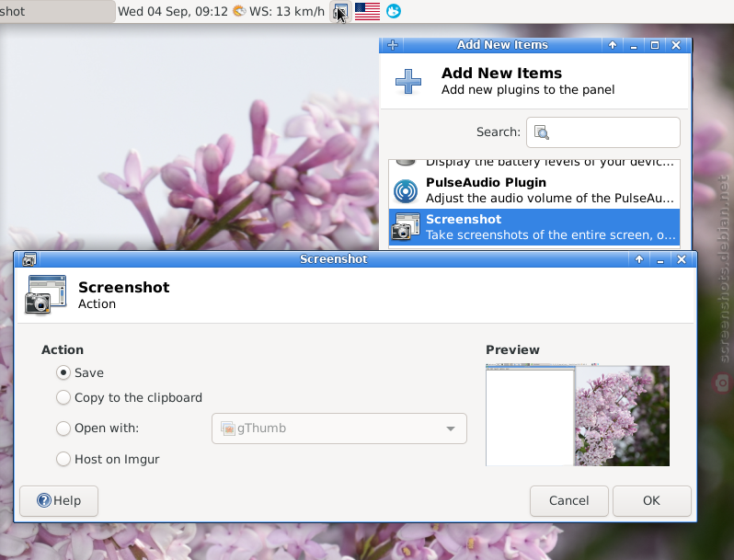Click the WS: 13 km/h weather text
The width and height of the screenshot is (734, 560).
click(x=287, y=11)
